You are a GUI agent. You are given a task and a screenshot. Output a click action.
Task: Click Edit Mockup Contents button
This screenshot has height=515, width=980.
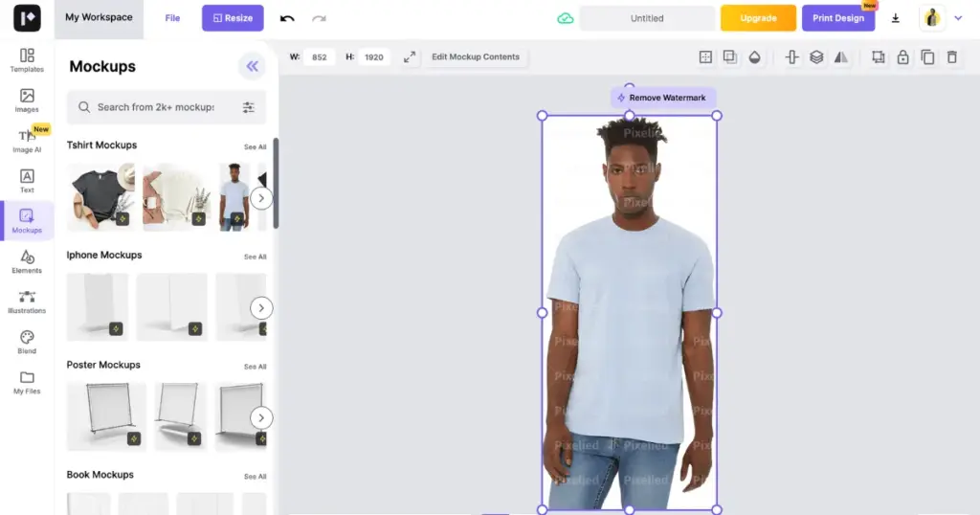point(475,56)
